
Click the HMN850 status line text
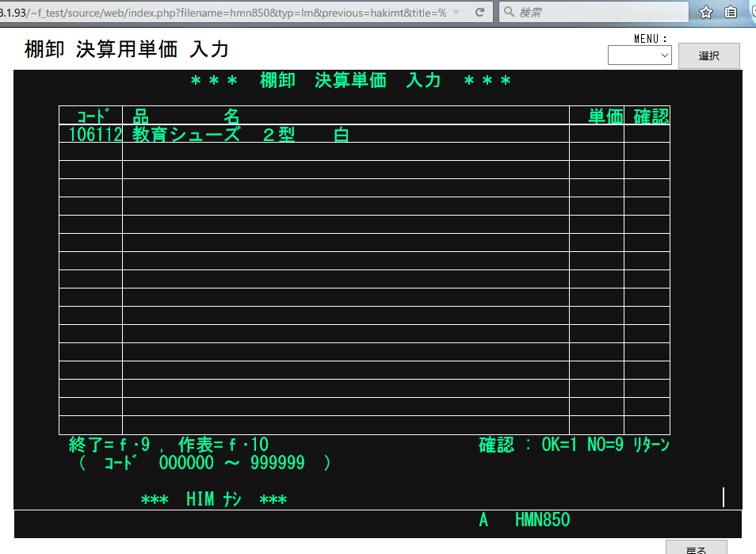(x=542, y=520)
